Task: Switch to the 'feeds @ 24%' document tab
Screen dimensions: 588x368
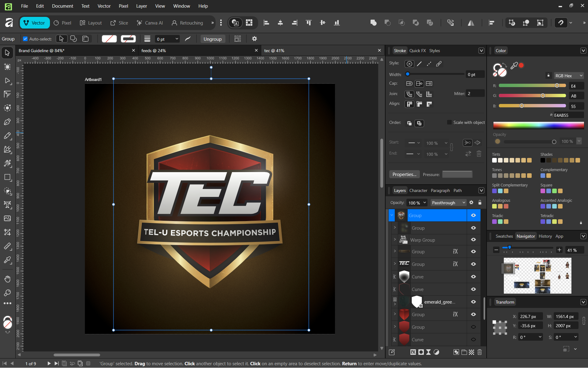Action: [x=199, y=51]
